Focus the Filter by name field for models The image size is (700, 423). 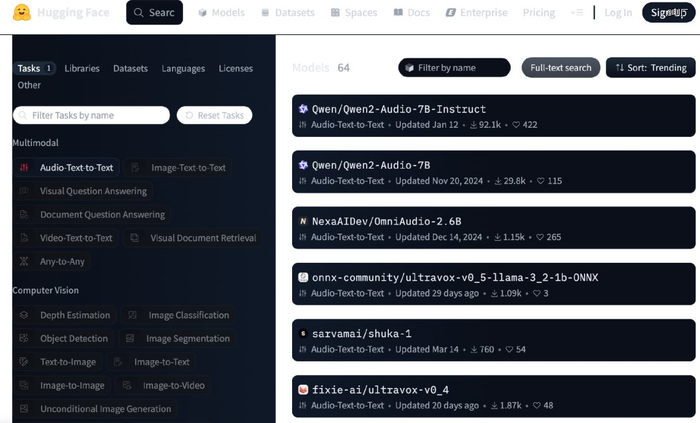point(454,67)
